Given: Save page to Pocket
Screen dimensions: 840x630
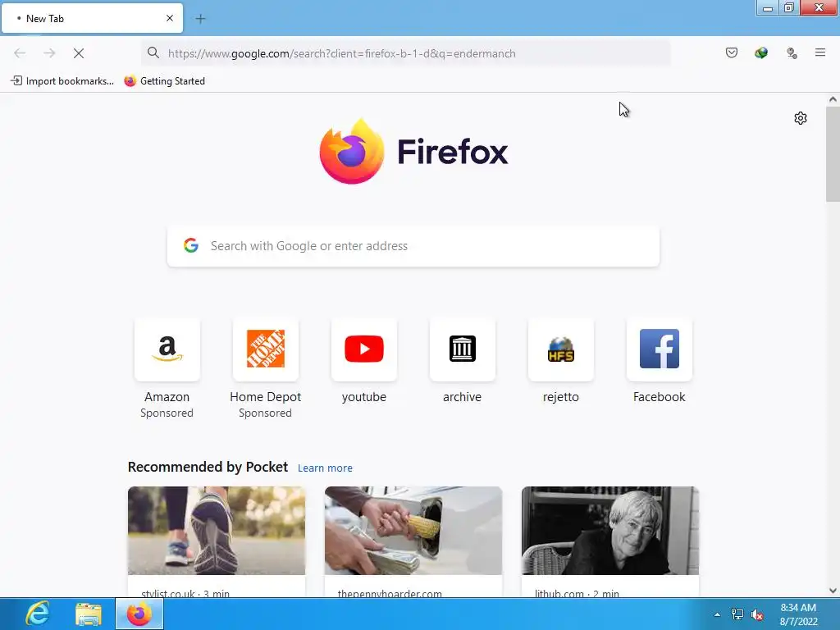Looking at the screenshot, I should pyautogui.click(x=732, y=52).
